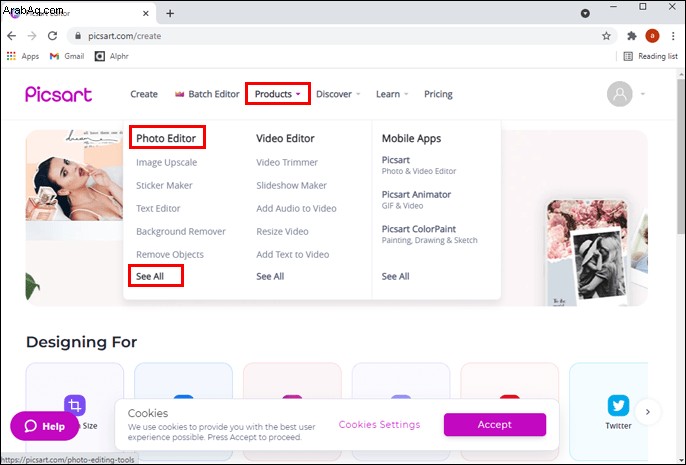Open the Reading list
The height and width of the screenshot is (465, 686).
[x=651, y=56]
